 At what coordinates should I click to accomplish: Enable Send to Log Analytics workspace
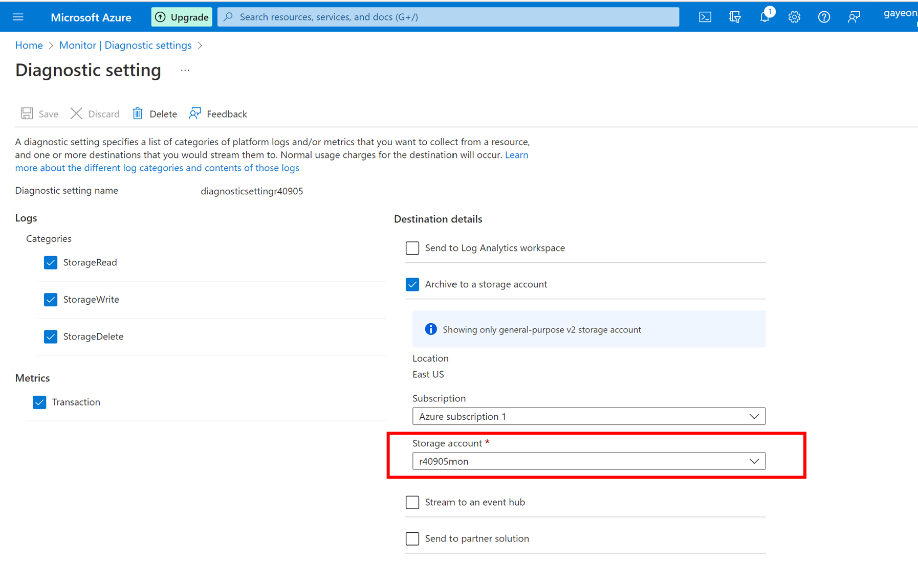tap(412, 248)
